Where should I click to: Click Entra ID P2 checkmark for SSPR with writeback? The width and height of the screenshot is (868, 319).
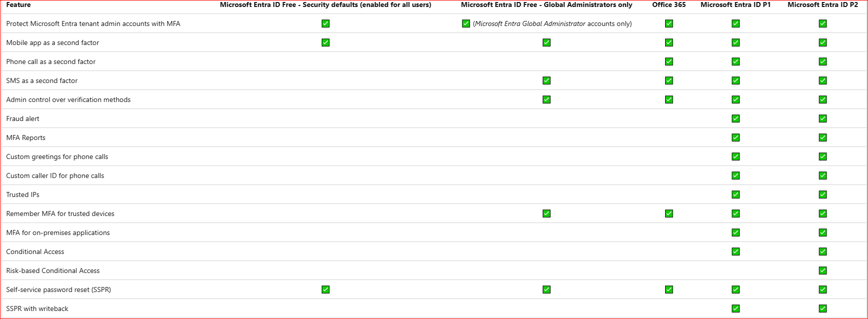823,308
